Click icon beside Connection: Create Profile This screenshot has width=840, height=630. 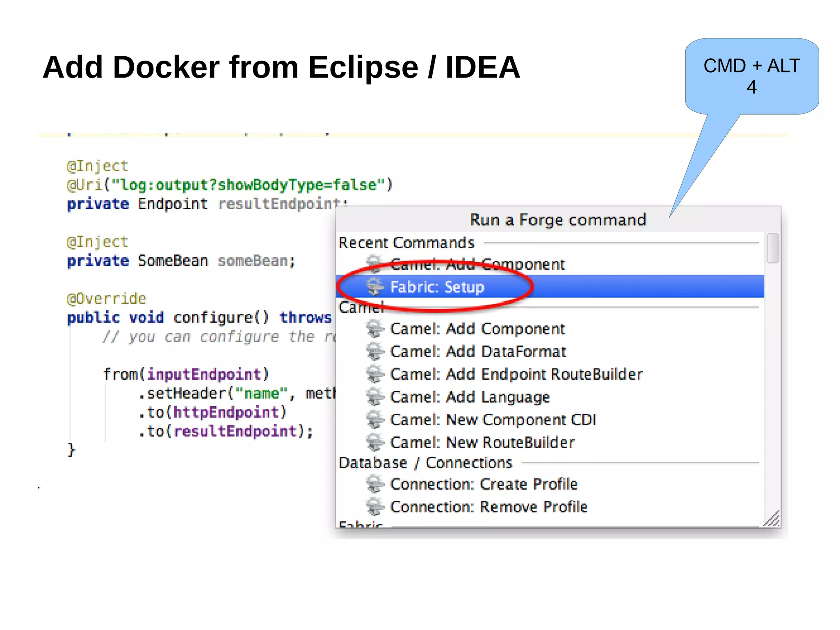click(x=374, y=484)
